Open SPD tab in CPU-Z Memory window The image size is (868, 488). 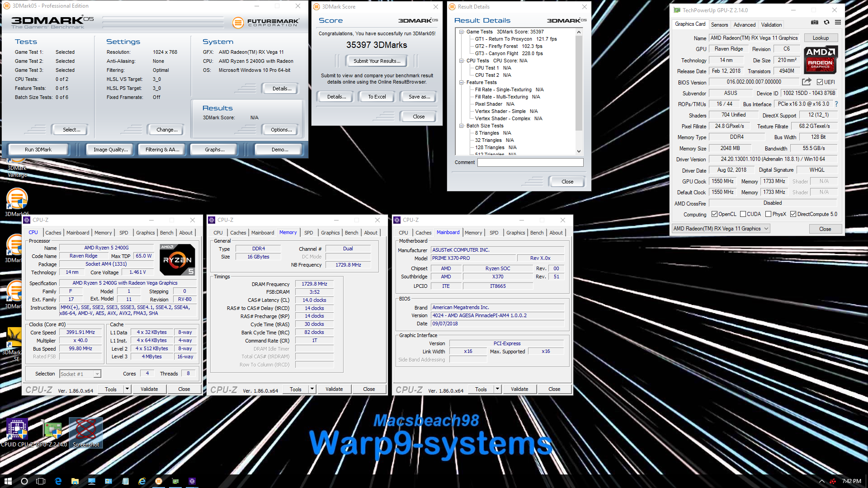309,233
